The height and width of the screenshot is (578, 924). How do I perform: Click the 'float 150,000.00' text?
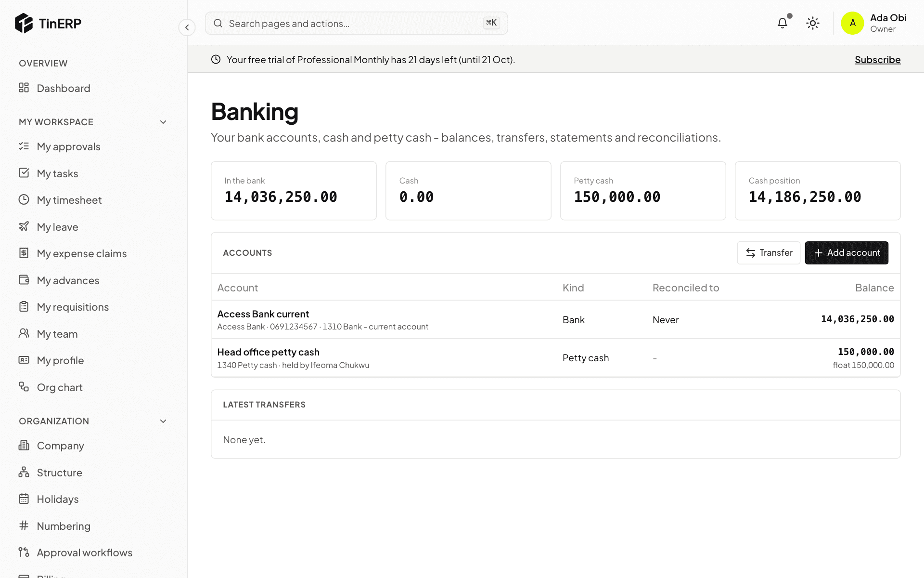point(863,365)
